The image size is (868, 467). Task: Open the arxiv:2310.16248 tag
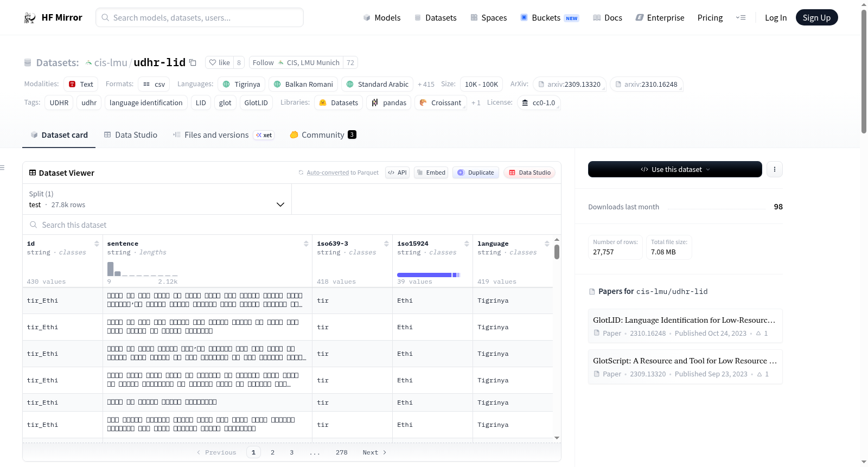pyautogui.click(x=646, y=84)
